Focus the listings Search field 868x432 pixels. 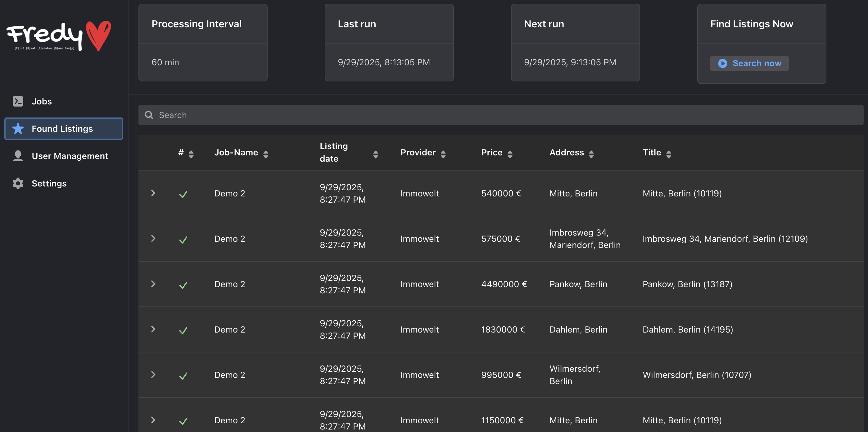(501, 115)
